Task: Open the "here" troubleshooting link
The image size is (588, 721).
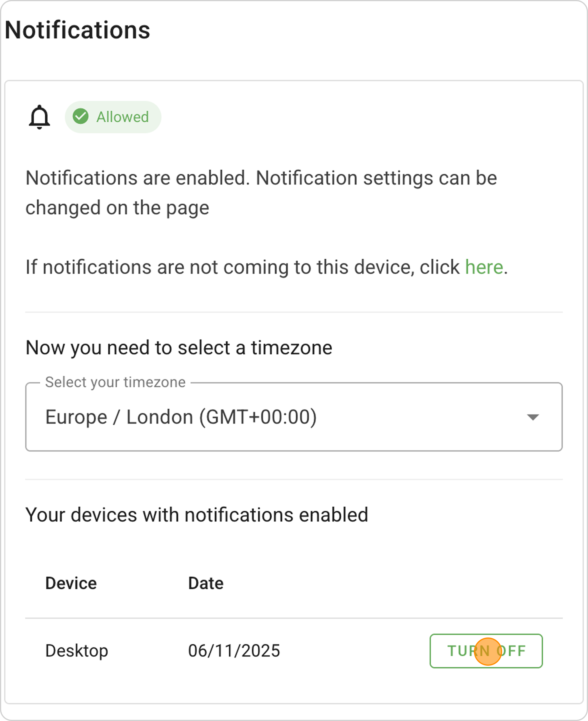Action: [x=484, y=267]
